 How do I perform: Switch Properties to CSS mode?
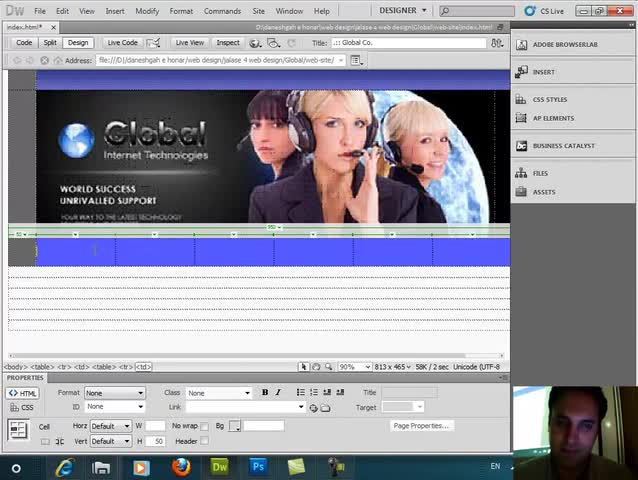pyautogui.click(x=22, y=408)
